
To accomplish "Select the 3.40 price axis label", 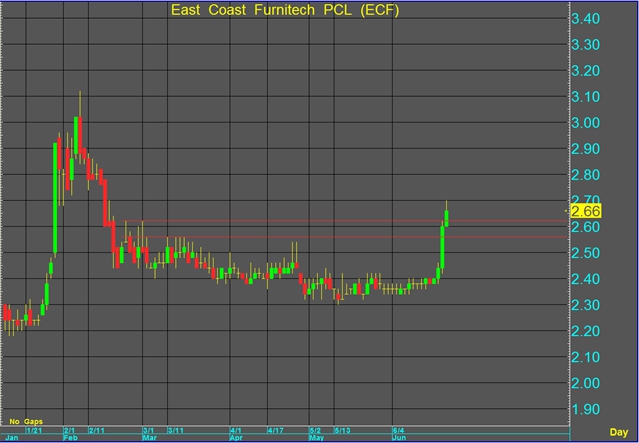I will pos(585,18).
